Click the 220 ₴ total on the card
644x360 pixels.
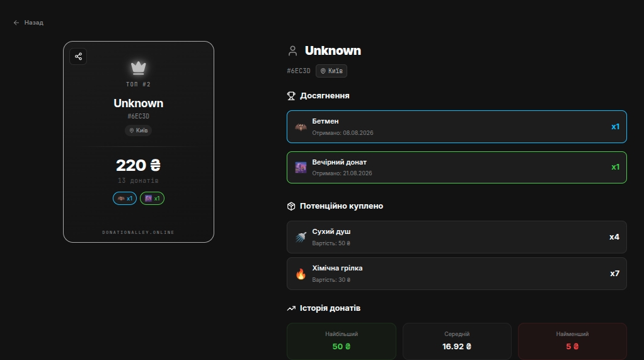click(x=139, y=165)
